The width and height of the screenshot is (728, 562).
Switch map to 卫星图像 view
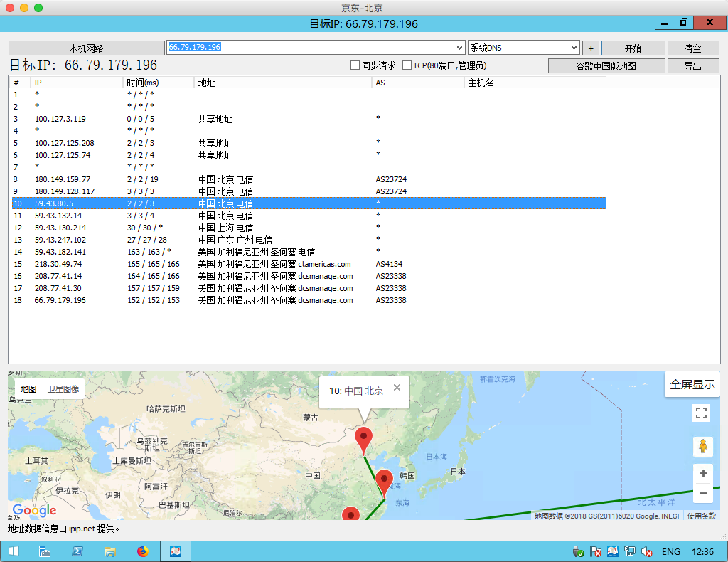(x=63, y=389)
